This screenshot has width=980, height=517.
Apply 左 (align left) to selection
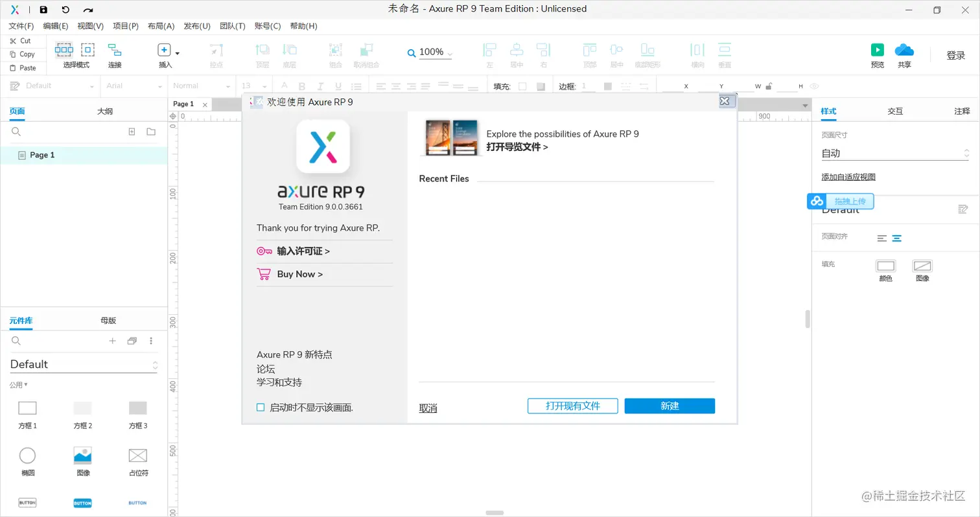pyautogui.click(x=489, y=49)
